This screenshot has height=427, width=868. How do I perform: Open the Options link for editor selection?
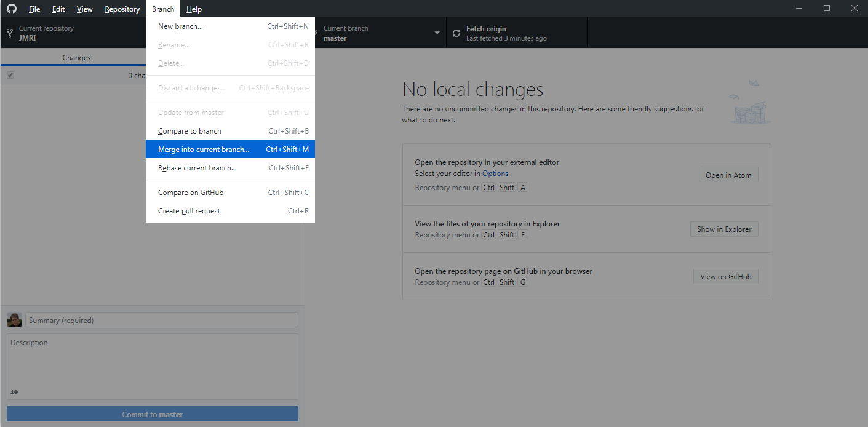click(495, 174)
